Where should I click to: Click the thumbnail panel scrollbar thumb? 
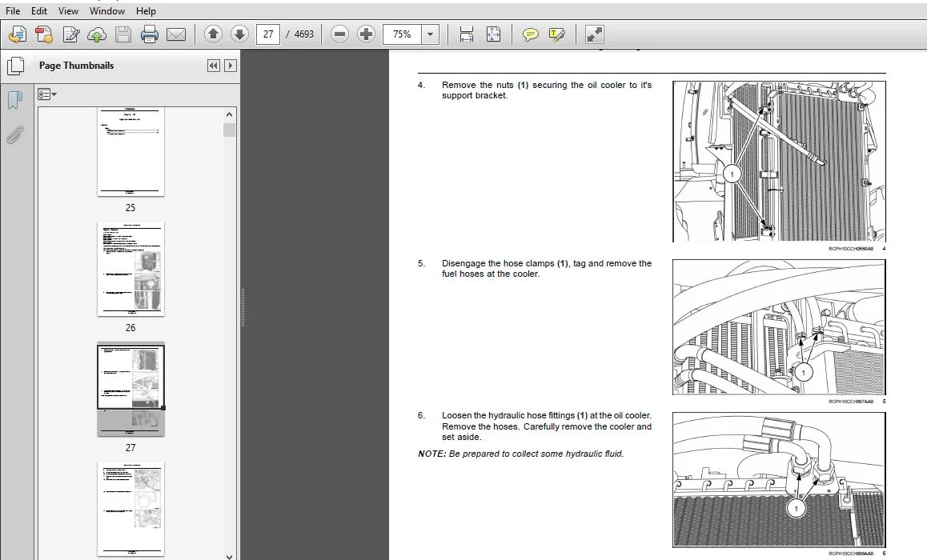tap(230, 130)
